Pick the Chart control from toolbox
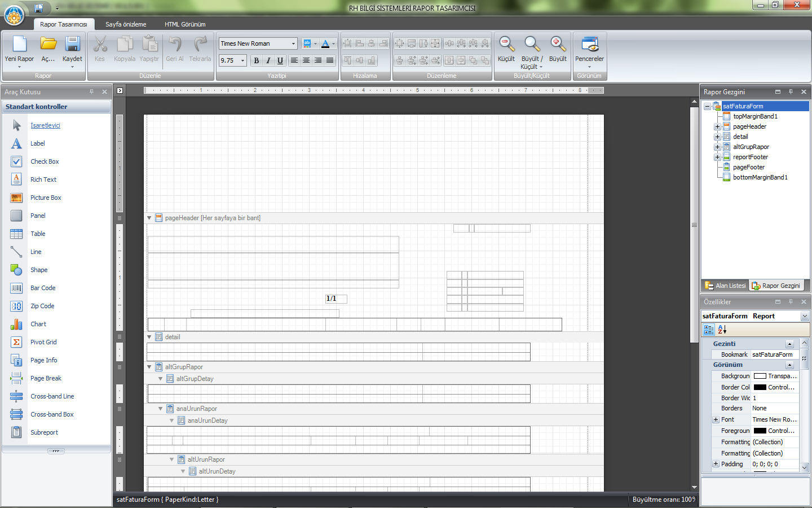The height and width of the screenshot is (508, 812). [x=38, y=324]
